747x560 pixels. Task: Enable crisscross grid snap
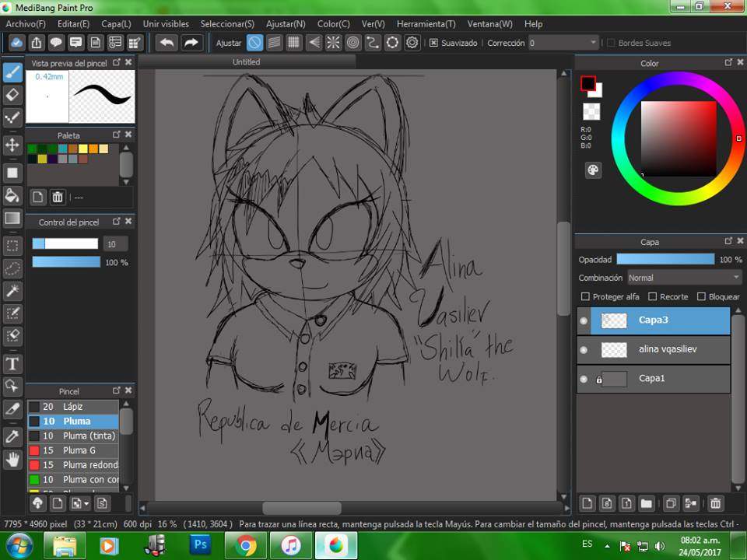[x=294, y=43]
